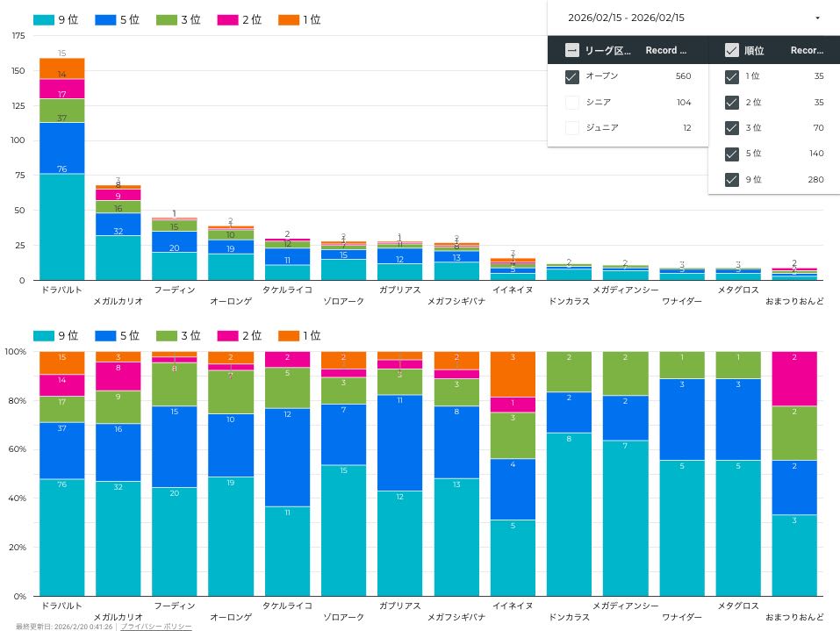Uncheck the オープン league checkbox

coord(572,76)
